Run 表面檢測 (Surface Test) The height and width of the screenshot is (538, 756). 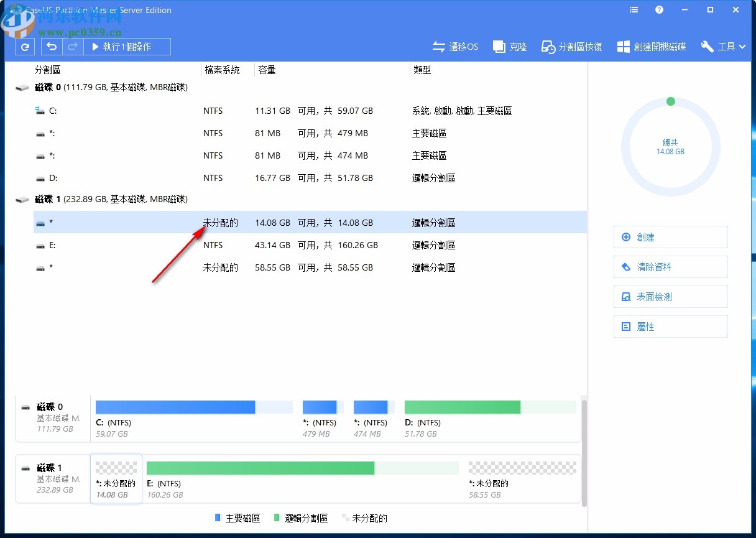pos(670,297)
